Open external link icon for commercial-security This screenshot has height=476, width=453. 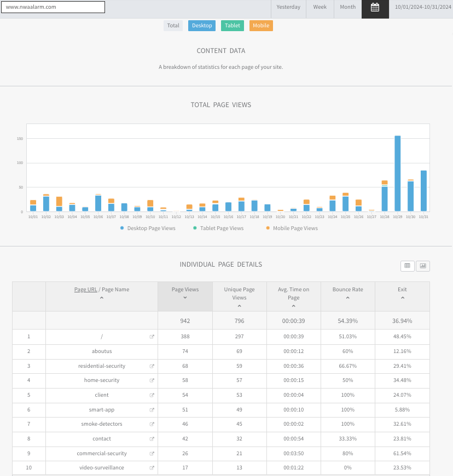(x=152, y=454)
